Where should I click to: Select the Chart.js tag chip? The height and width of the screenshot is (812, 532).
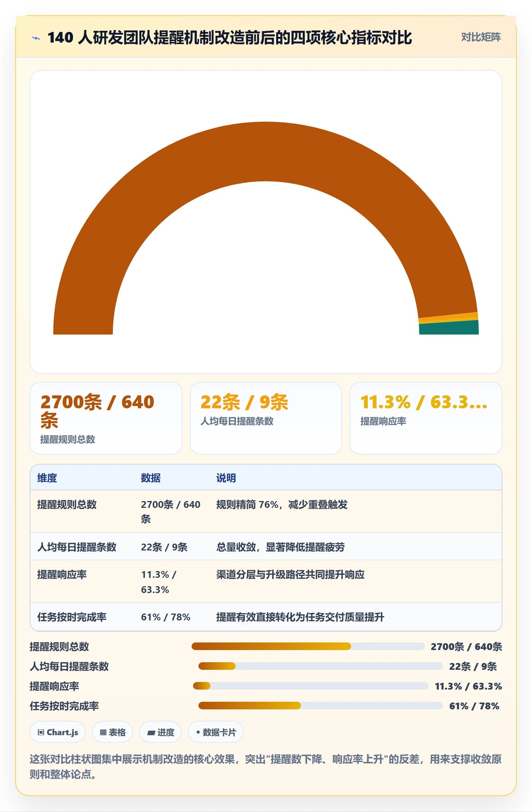pyautogui.click(x=58, y=732)
